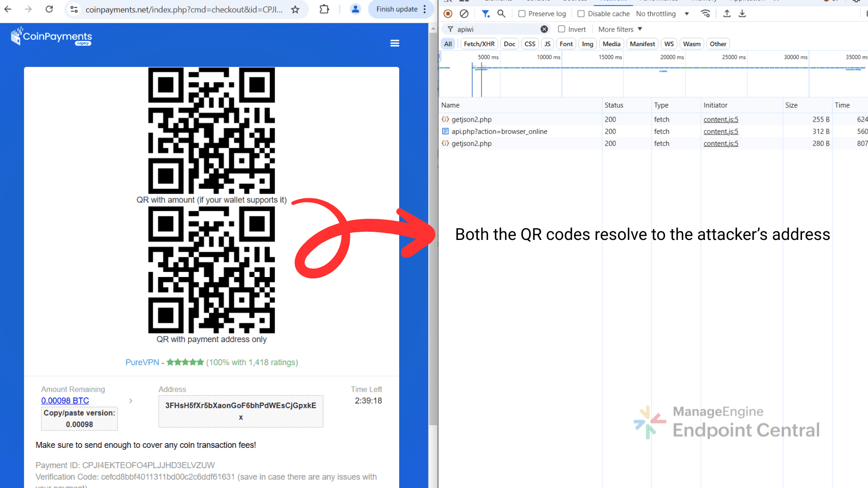Open network conditions wifi icon
This screenshot has width=868, height=488.
[705, 14]
